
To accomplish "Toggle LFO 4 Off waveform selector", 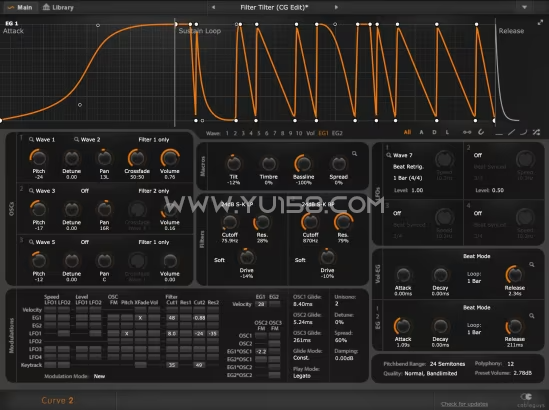I will pos(478,213).
